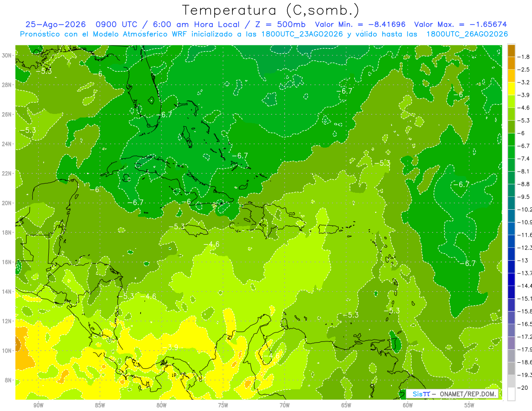Click the dark orange top color bar swatch

(x=511, y=50)
